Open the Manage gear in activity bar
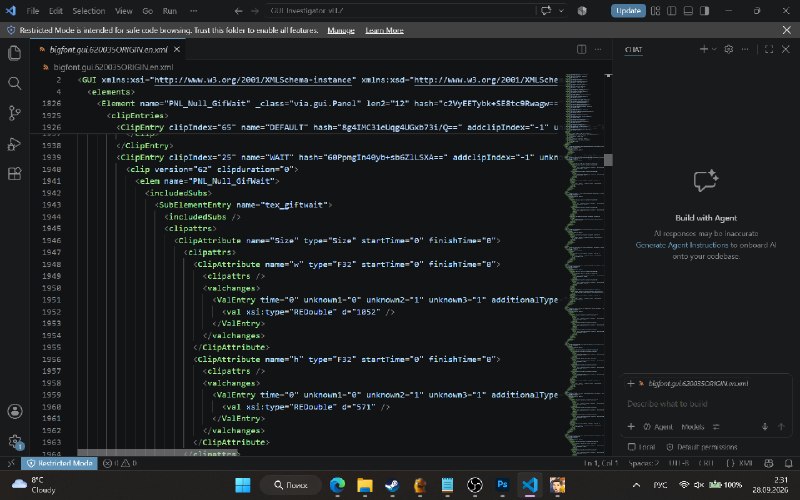Image resolution: width=800 pixels, height=500 pixels. (15, 442)
